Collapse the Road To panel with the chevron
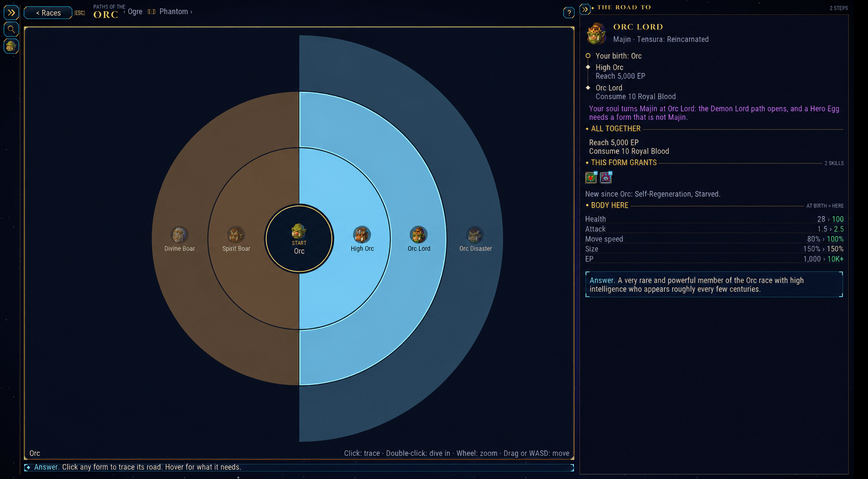The width and height of the screenshot is (868, 479). pyautogui.click(x=585, y=9)
